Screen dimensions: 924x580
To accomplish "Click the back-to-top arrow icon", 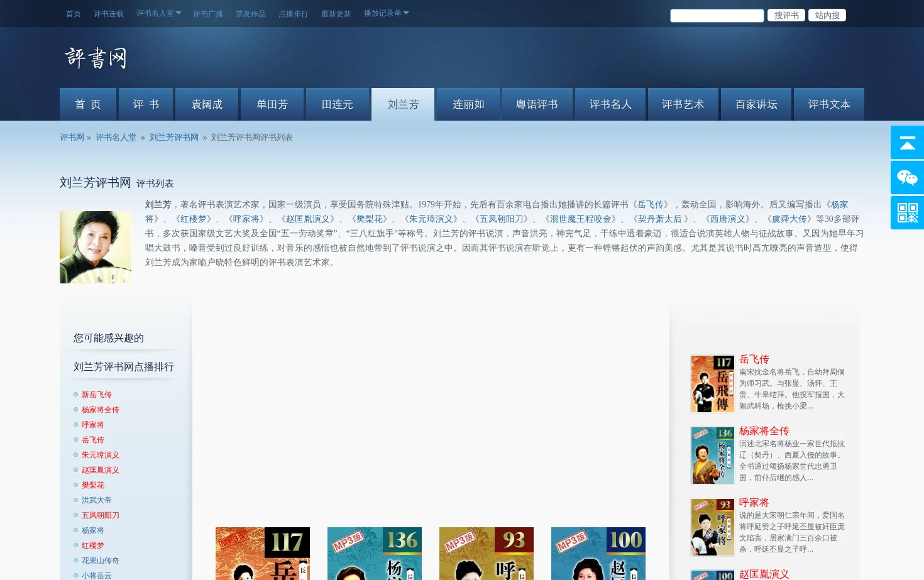I will pyautogui.click(x=907, y=143).
